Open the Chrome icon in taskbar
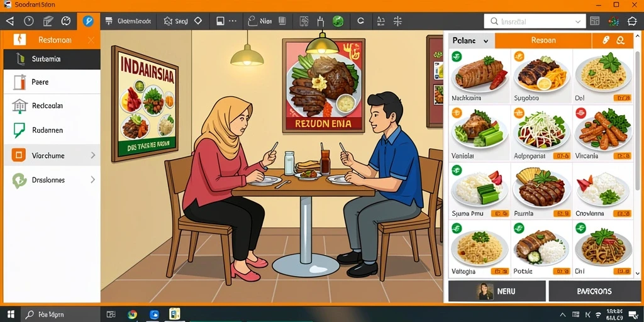Image resolution: width=644 pixels, height=322 pixels. pos(132,314)
